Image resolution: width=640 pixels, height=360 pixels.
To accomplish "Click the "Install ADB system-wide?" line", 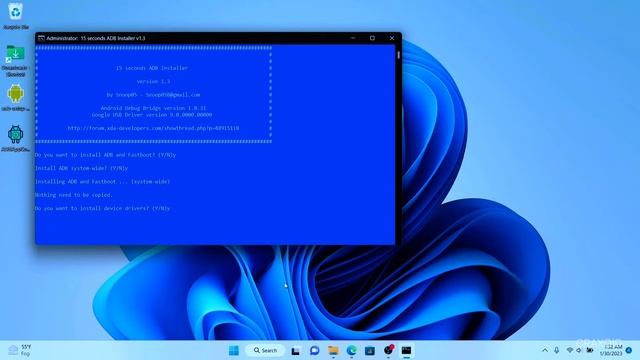I will [82, 168].
